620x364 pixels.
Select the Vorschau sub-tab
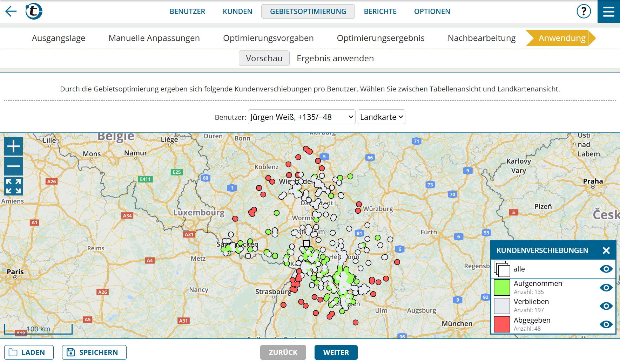click(264, 58)
